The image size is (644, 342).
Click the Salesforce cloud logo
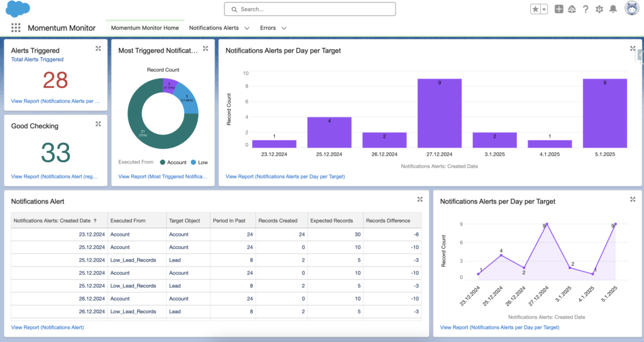[x=18, y=9]
